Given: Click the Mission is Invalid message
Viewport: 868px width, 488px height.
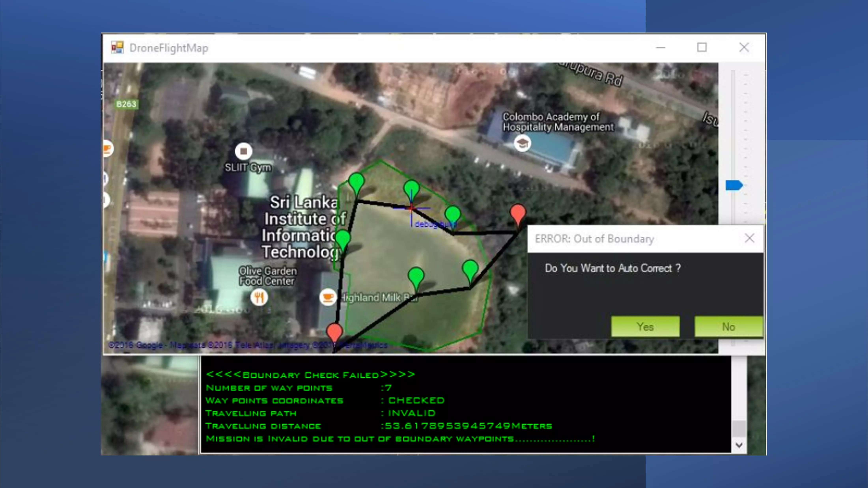Looking at the screenshot, I should click(x=400, y=439).
